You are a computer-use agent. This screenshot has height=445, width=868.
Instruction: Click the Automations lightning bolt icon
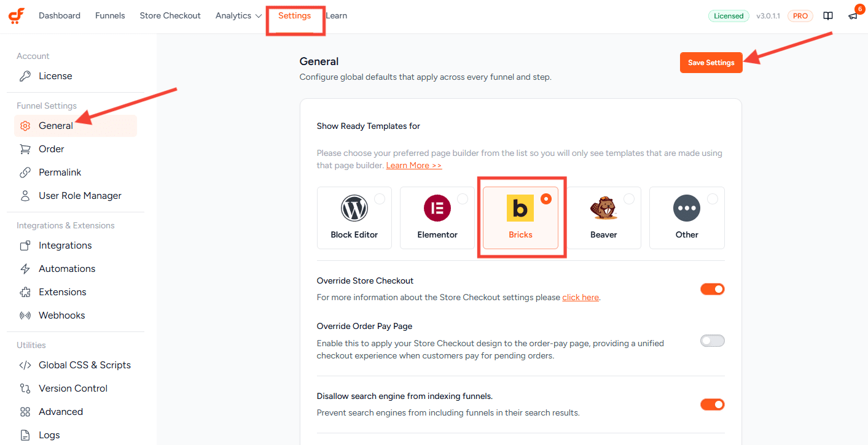coord(25,269)
